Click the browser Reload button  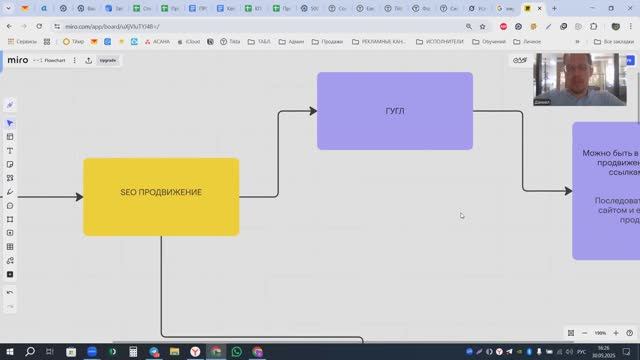click(x=39, y=26)
